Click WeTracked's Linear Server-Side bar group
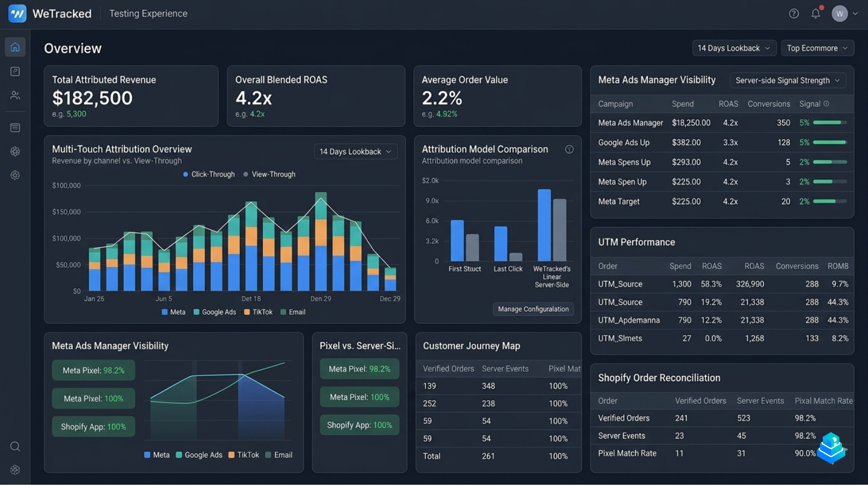The width and height of the screenshot is (868, 488). click(552, 226)
